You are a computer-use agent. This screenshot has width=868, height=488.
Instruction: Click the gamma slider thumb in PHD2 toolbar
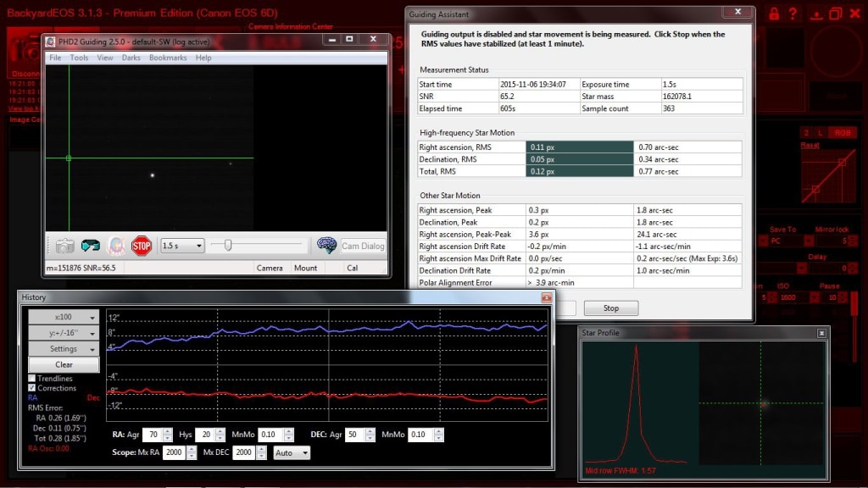coord(227,245)
